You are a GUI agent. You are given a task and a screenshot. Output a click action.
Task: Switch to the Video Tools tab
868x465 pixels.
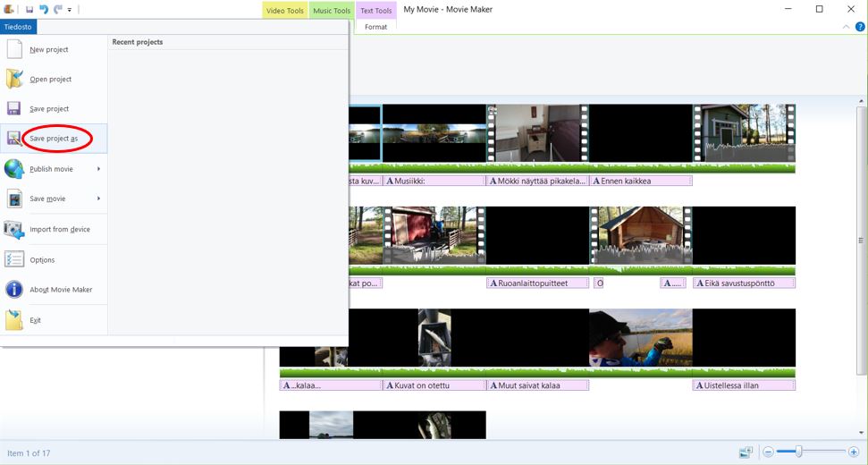tap(285, 11)
